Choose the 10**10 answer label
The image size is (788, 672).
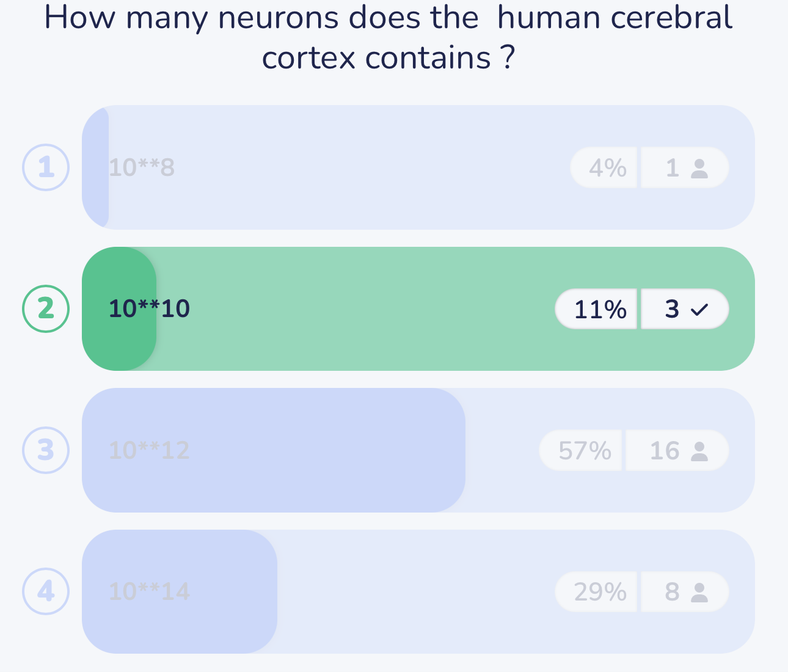point(149,309)
